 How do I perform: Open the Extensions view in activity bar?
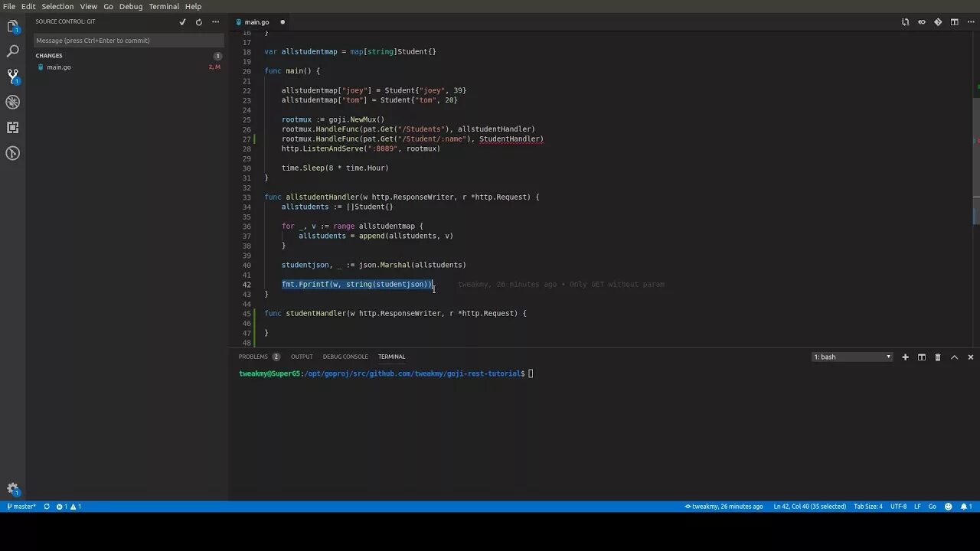coord(12,127)
